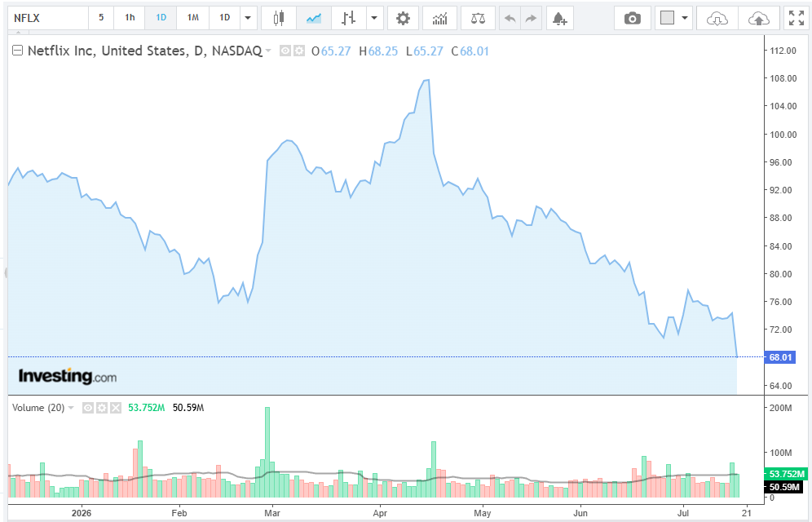The height and width of the screenshot is (522, 812).
Task: Click the black 50.59M volume MA label
Action: tap(784, 487)
